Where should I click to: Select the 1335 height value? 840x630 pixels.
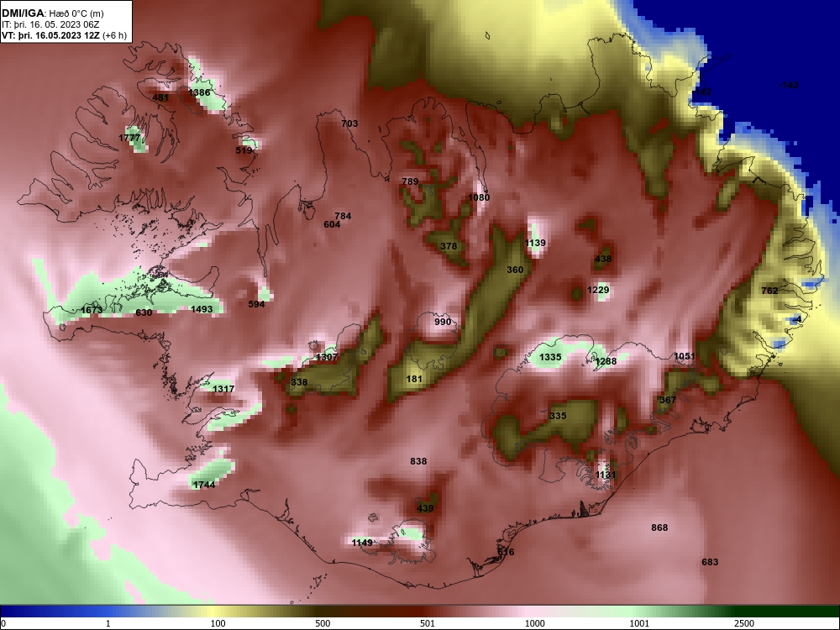click(550, 357)
